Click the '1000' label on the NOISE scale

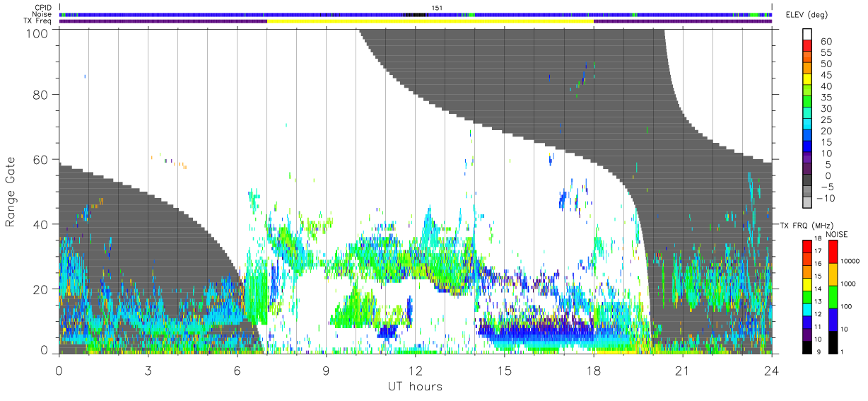click(848, 284)
